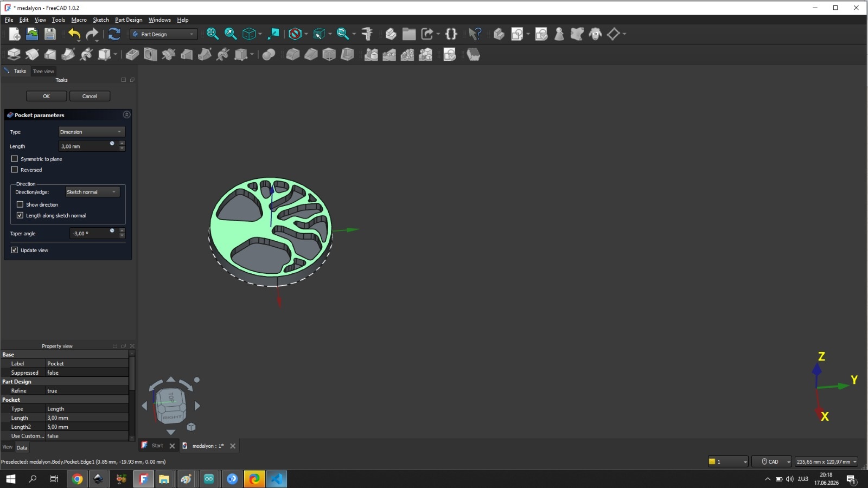Expand the draw style dropdown arrow
This screenshot has width=868, height=488.
click(x=306, y=34)
